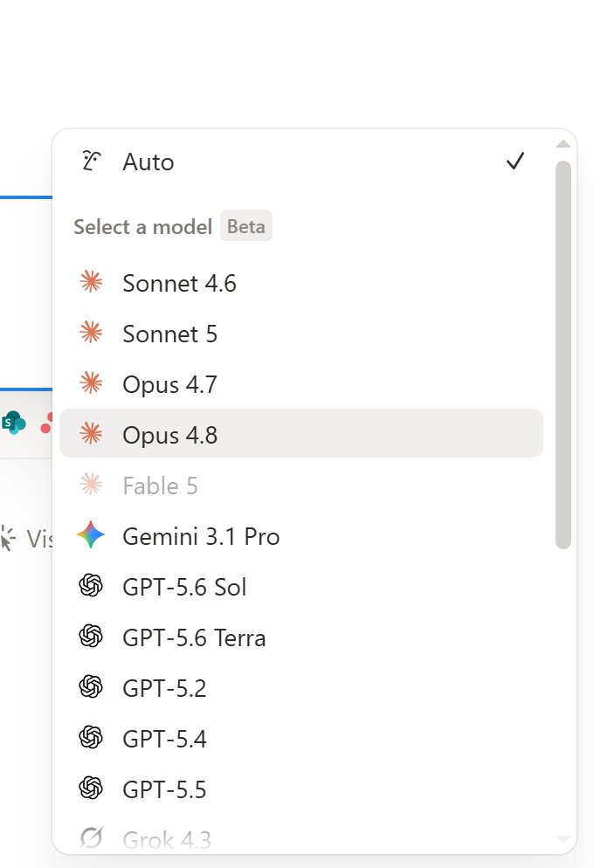The height and width of the screenshot is (868, 594).
Task: Select the Auto model option
Action: point(301,162)
